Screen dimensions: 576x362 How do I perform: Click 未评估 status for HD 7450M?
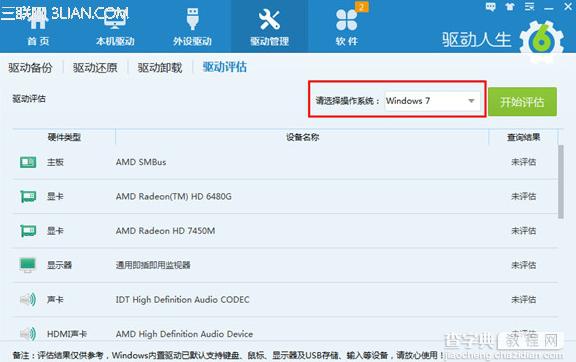523,231
